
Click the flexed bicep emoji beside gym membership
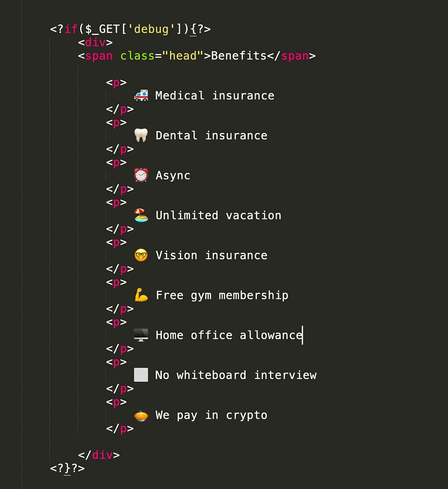click(141, 295)
